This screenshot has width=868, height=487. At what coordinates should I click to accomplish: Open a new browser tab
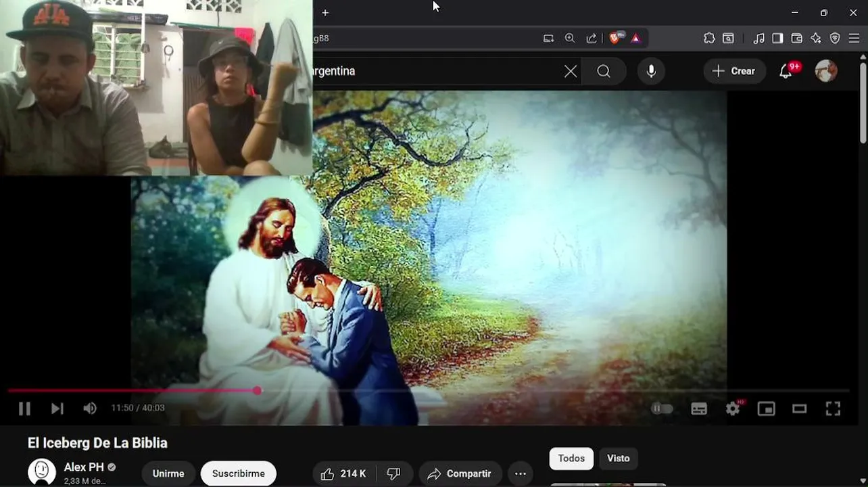pos(325,13)
